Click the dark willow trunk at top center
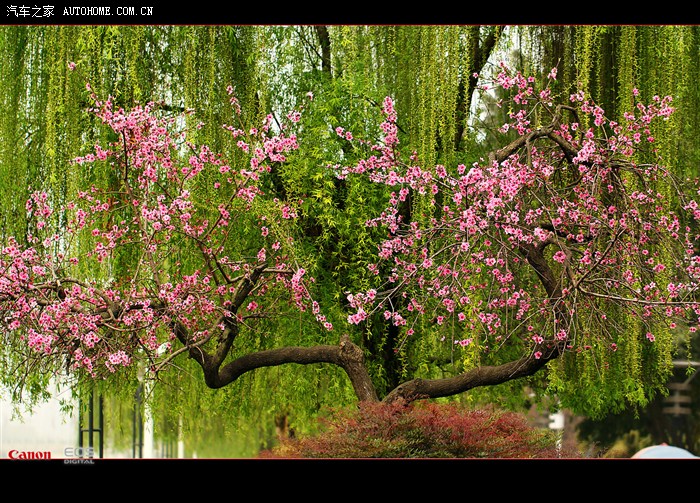Screen dimensions: 700x503 324,48
